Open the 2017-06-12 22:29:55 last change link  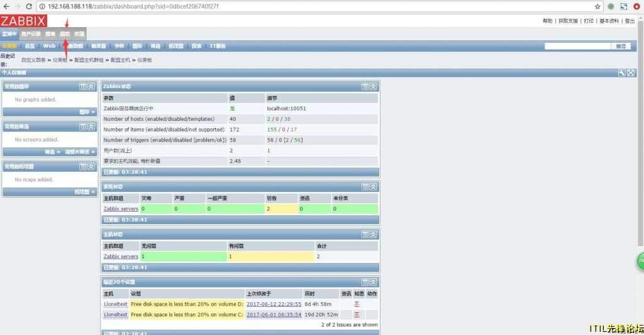click(x=274, y=304)
